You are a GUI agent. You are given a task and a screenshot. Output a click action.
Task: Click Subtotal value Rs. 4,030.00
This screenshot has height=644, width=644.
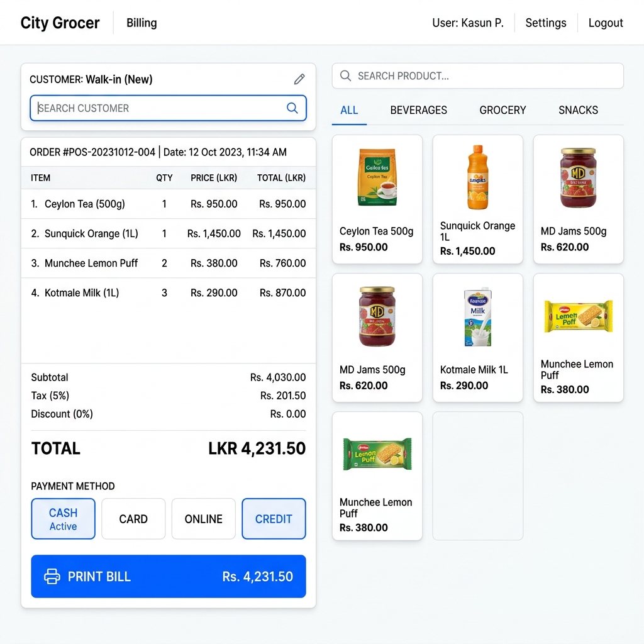[278, 377]
